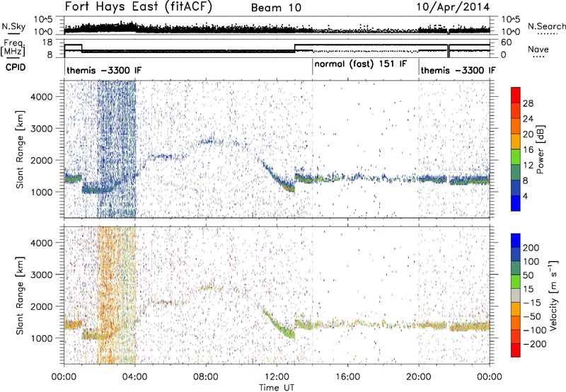Click the "N.Sky" axis label
Screen dimensions: 566x392
pyautogui.click(x=13, y=26)
